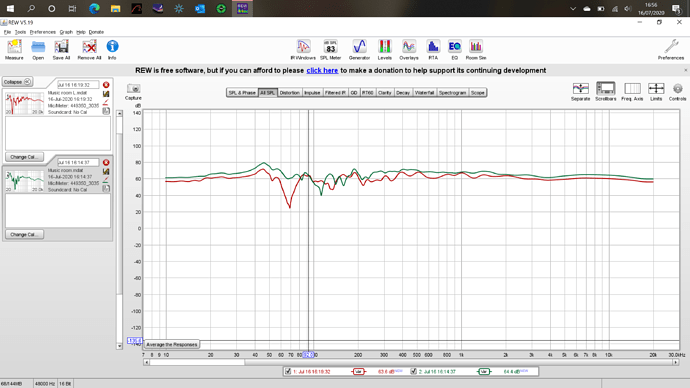The width and height of the screenshot is (690, 388).
Task: Switch to the Waterfall tab
Action: pos(424,93)
